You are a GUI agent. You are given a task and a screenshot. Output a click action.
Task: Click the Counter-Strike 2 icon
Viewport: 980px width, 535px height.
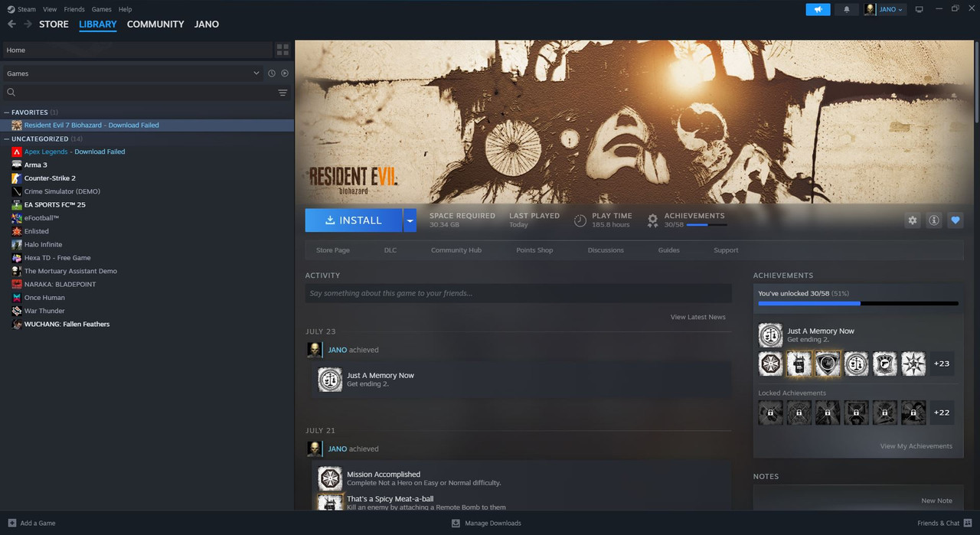[x=17, y=178]
